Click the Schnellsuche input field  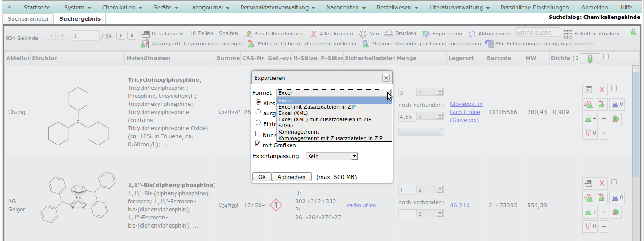[537, 32]
